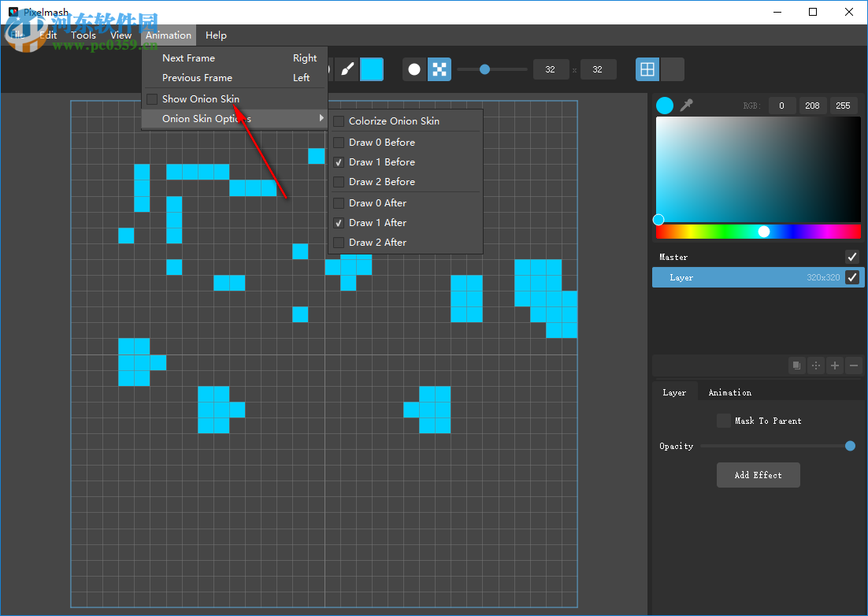Click the duplicate layer icon

coord(796,365)
